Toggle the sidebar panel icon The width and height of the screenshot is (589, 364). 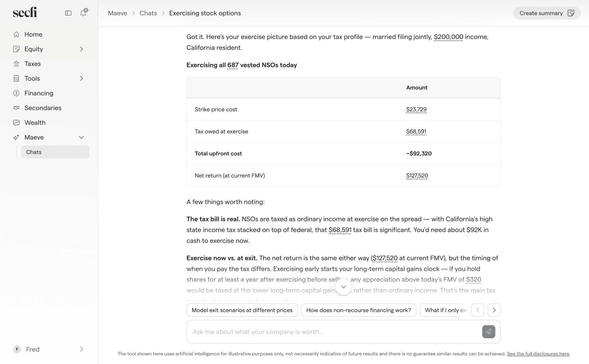pos(68,13)
